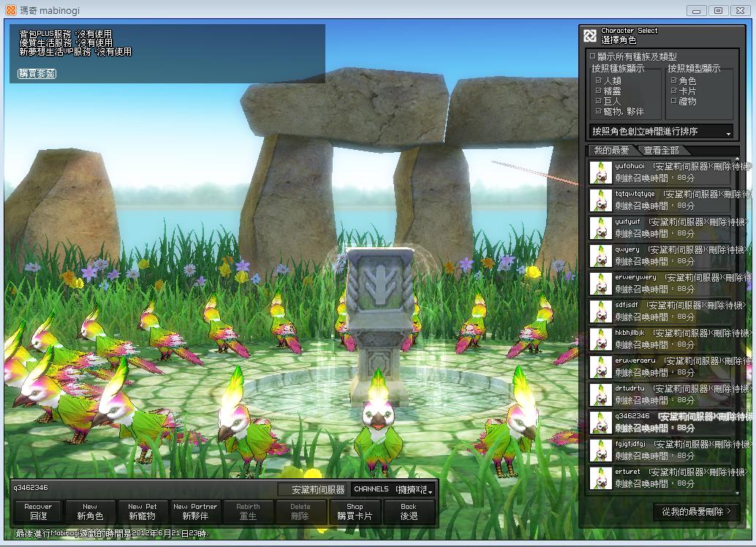Select the erturet pet portrait icon
This screenshot has height=547, width=756.
pos(600,478)
